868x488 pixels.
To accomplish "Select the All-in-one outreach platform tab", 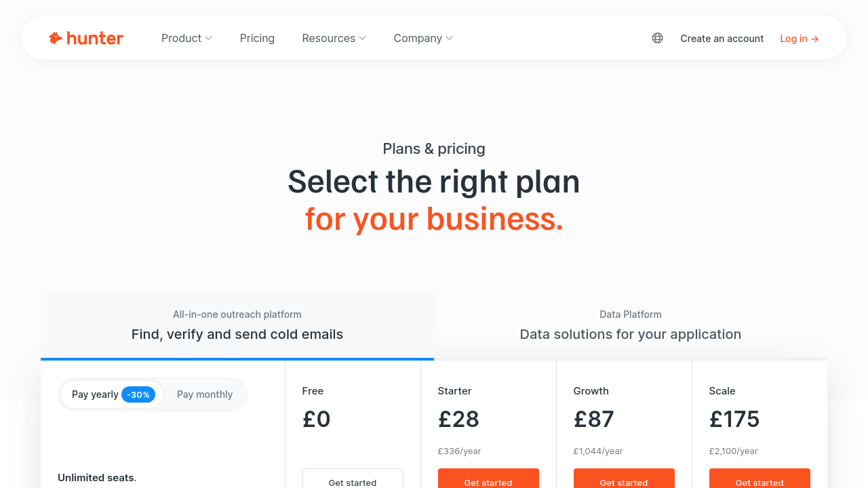I will click(237, 325).
